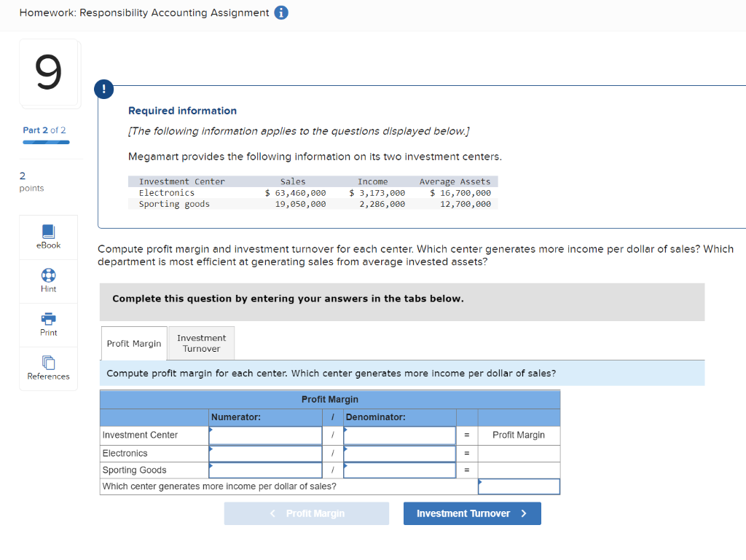
Task: Open the eBook resource
Action: (x=48, y=237)
